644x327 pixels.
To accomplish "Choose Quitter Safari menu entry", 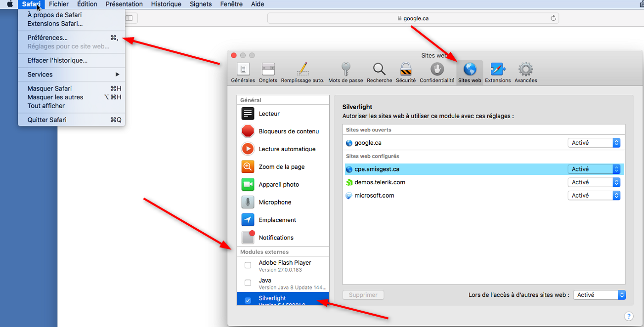I will (72, 120).
